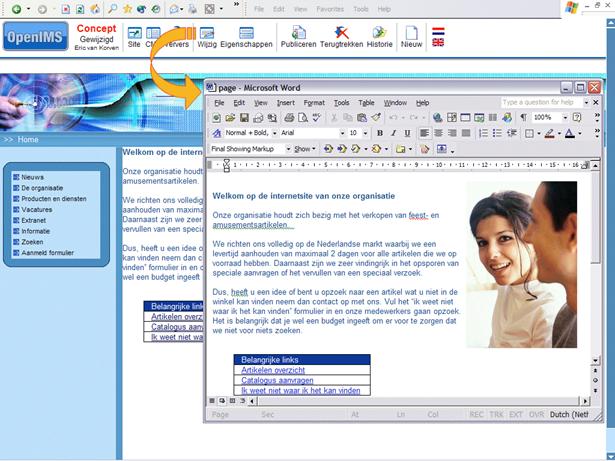This screenshot has height=461, width=615.
Task: Toggle Bold formatting in Word
Action: [380, 133]
